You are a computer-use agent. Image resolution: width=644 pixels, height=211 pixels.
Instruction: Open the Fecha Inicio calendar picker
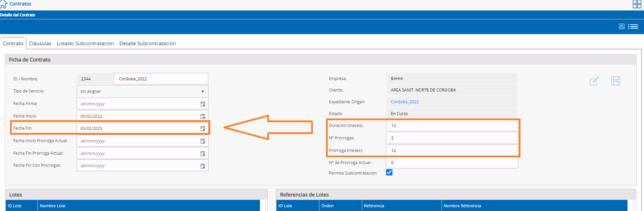tap(203, 116)
